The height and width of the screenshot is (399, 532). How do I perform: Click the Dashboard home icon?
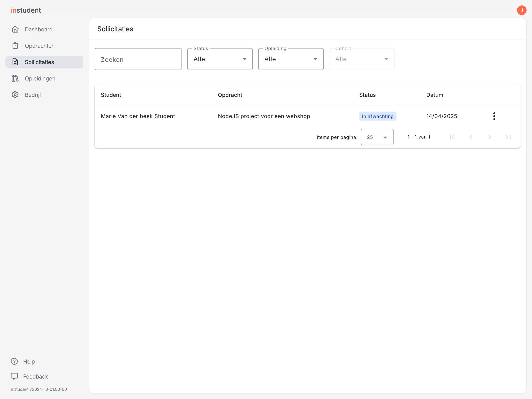(15, 29)
